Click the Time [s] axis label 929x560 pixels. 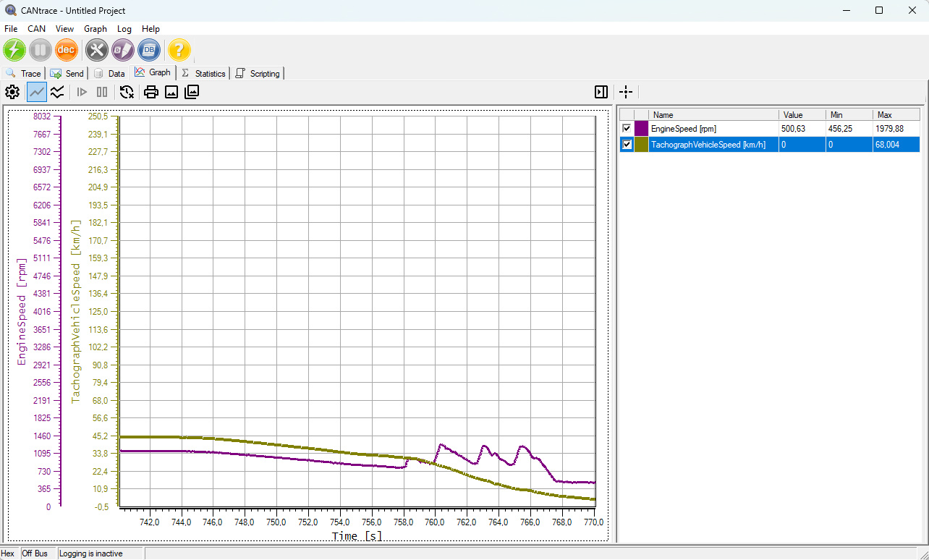click(x=357, y=536)
